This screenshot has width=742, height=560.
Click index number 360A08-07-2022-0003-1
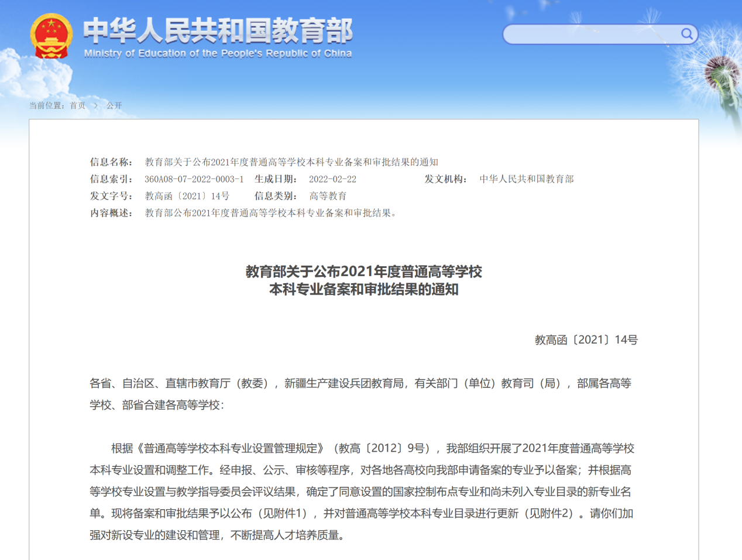coord(194,179)
